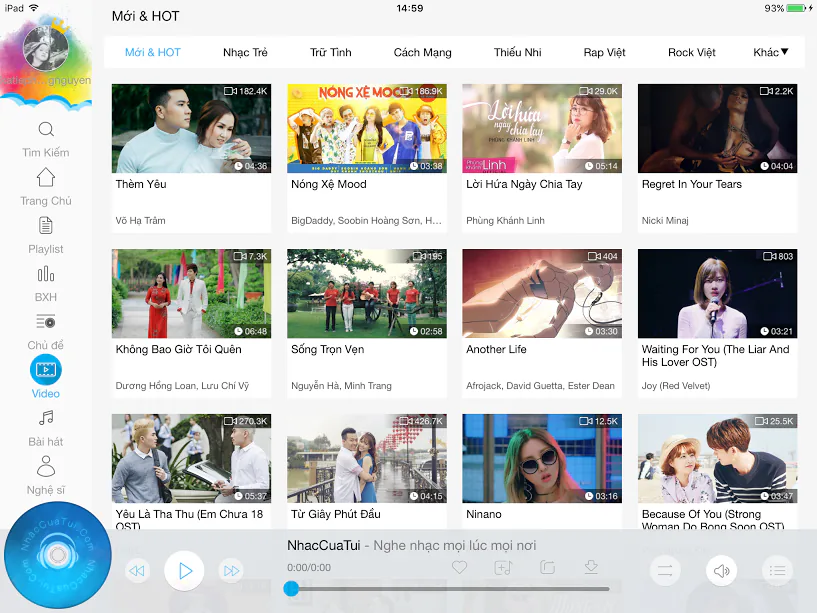This screenshot has width=817, height=613.
Task: Open Nghệ sĩ artists icon
Action: point(46,466)
